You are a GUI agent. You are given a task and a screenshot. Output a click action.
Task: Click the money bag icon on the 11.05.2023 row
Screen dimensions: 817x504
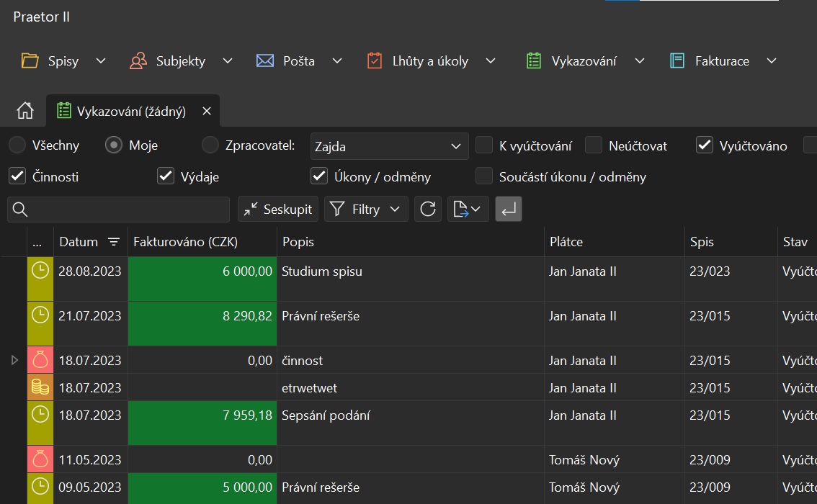point(40,459)
